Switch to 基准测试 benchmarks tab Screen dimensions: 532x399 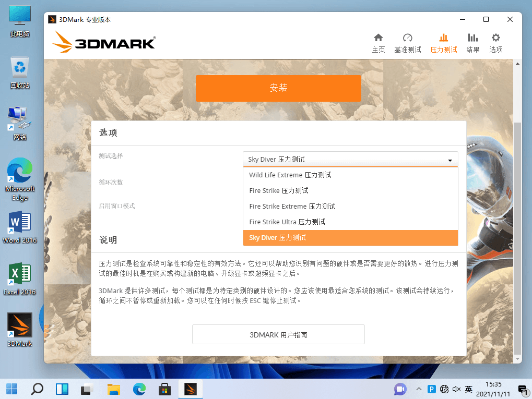point(407,43)
